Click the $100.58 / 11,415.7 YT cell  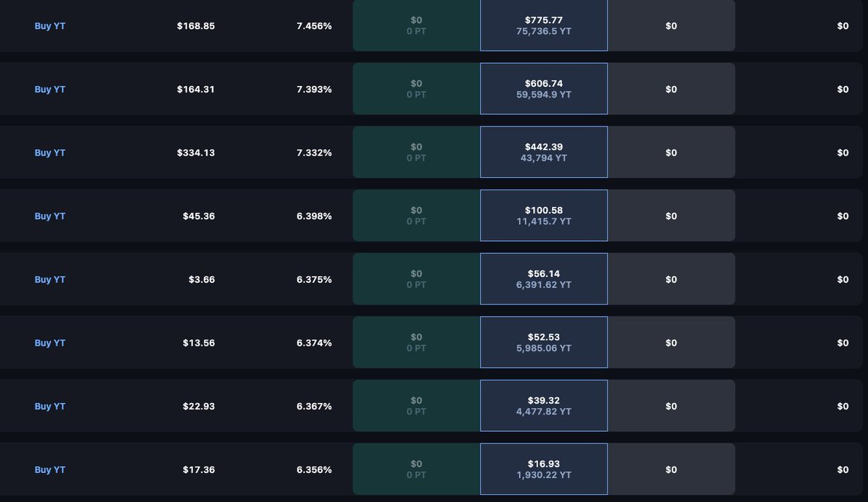pyautogui.click(x=544, y=216)
